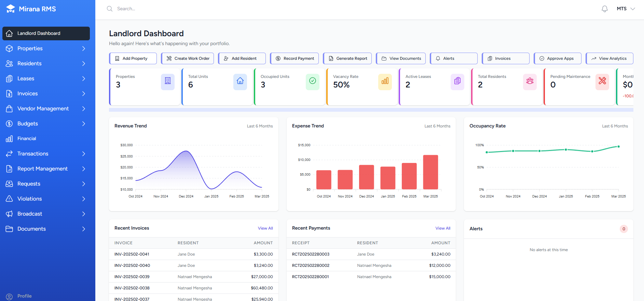Click the Create Work Order button

[x=188, y=58]
